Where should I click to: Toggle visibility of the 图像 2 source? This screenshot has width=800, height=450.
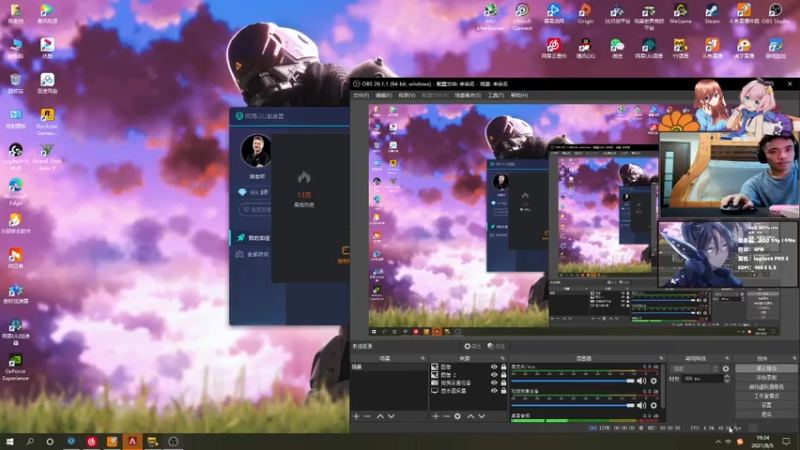[494, 374]
